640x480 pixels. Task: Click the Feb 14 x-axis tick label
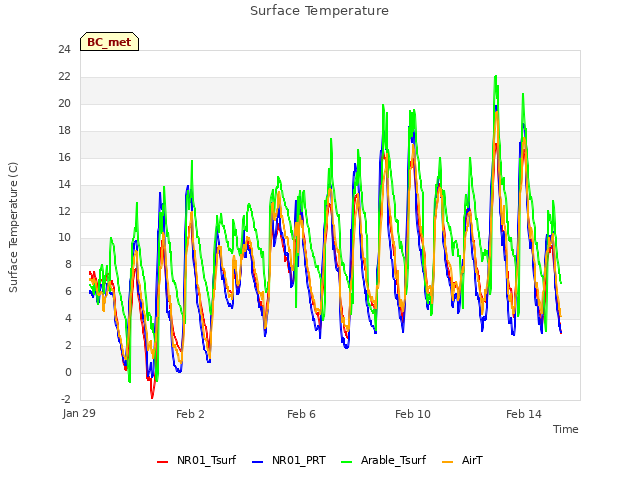524,414
